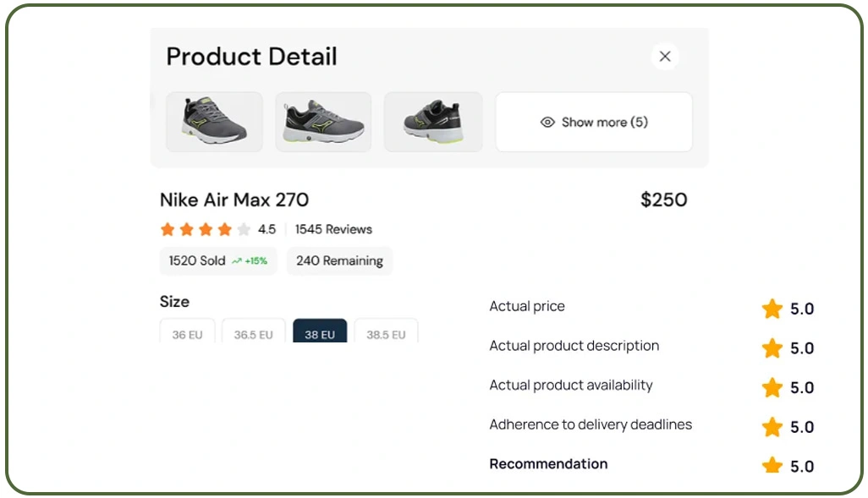868x498 pixels.
Task: Click the +15% trend arrow icon
Action: click(237, 260)
